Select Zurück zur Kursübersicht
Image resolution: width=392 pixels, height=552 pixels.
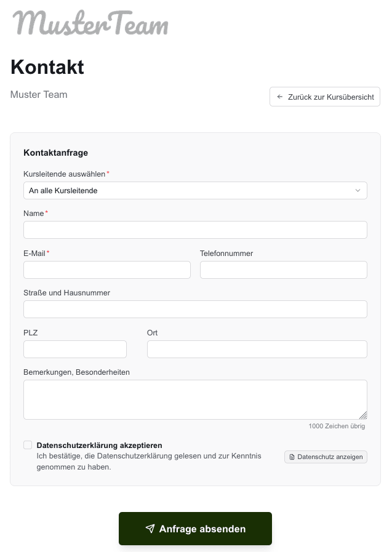point(324,97)
